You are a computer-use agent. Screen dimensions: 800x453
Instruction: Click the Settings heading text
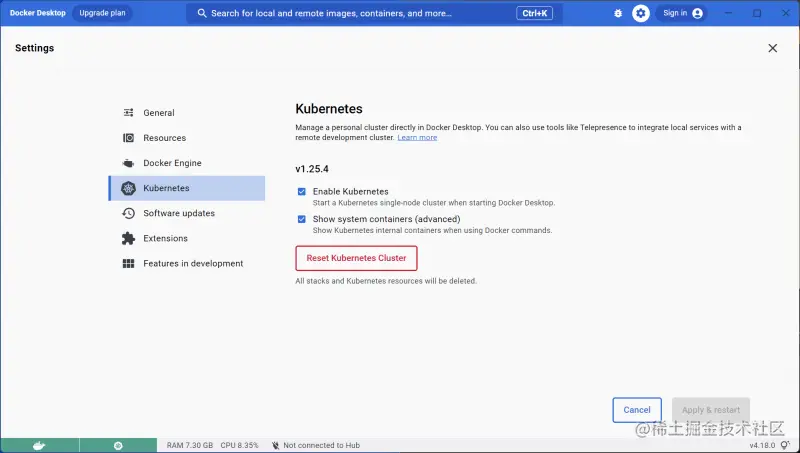34,48
